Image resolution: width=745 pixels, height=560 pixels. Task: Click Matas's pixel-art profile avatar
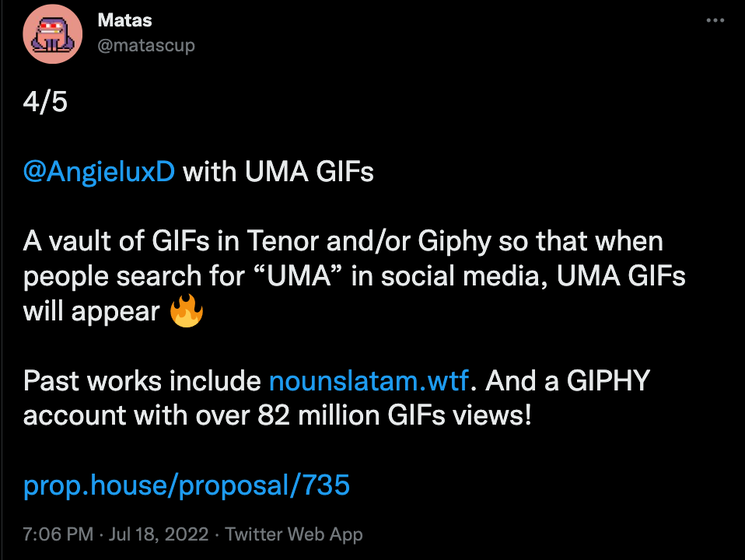[x=53, y=34]
